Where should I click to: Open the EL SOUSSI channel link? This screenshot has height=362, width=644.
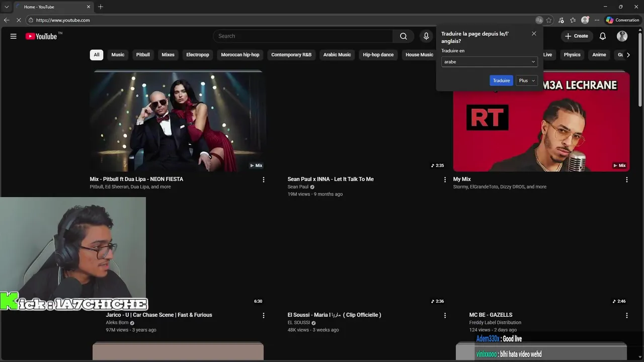(x=299, y=323)
